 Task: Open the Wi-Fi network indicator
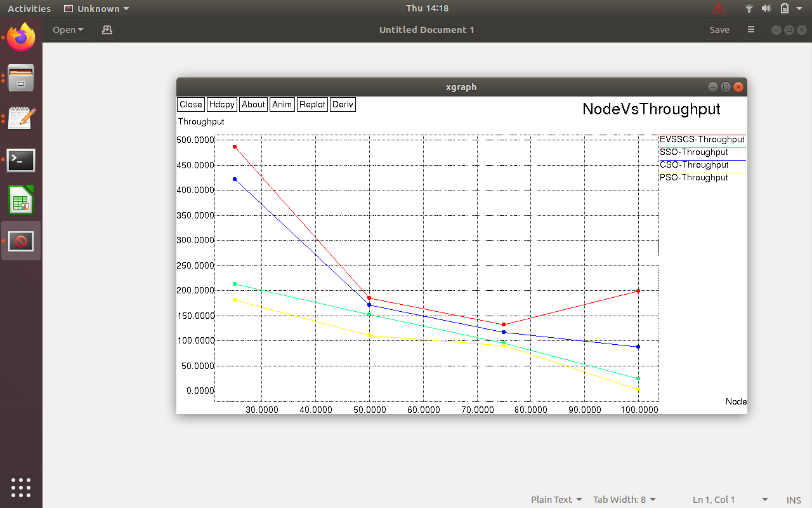coord(749,8)
